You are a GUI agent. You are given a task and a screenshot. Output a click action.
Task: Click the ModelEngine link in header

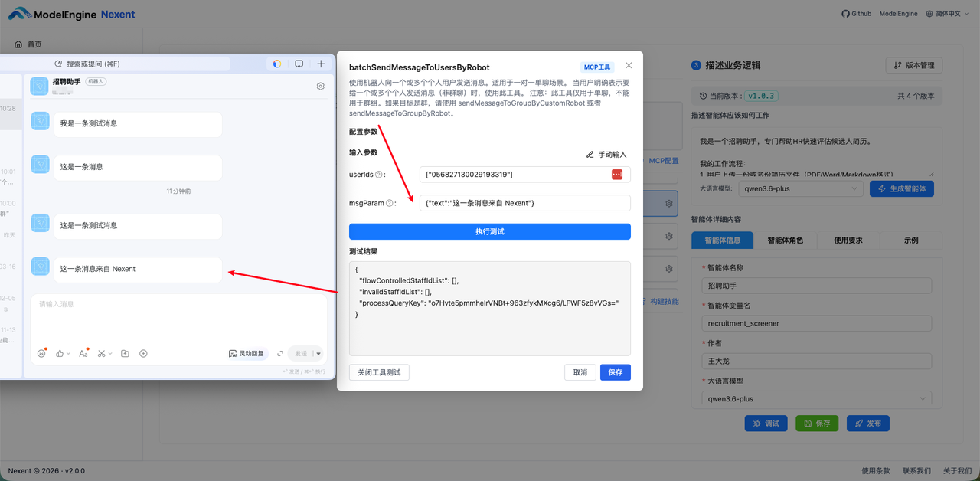tap(897, 14)
